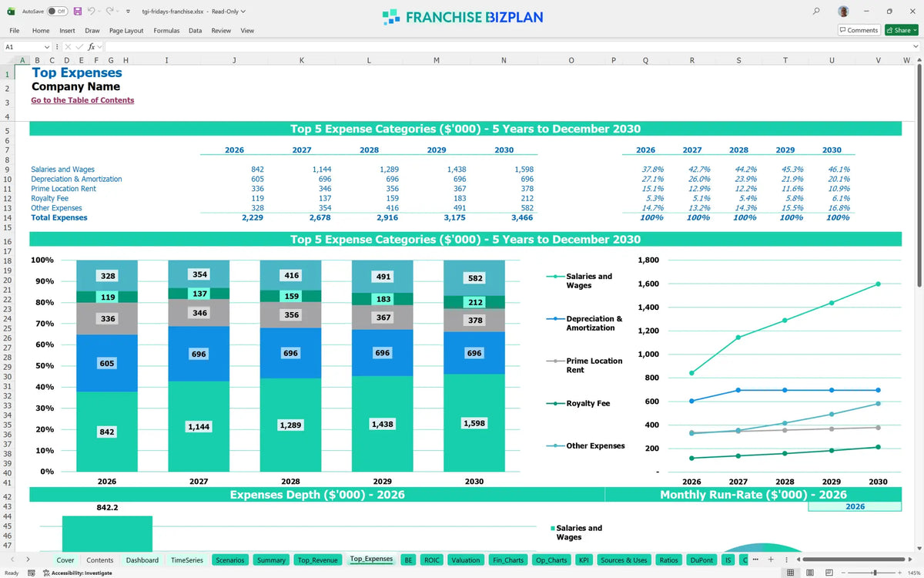Click the Redo arrow icon
Image resolution: width=924 pixels, height=578 pixels.
pos(109,12)
